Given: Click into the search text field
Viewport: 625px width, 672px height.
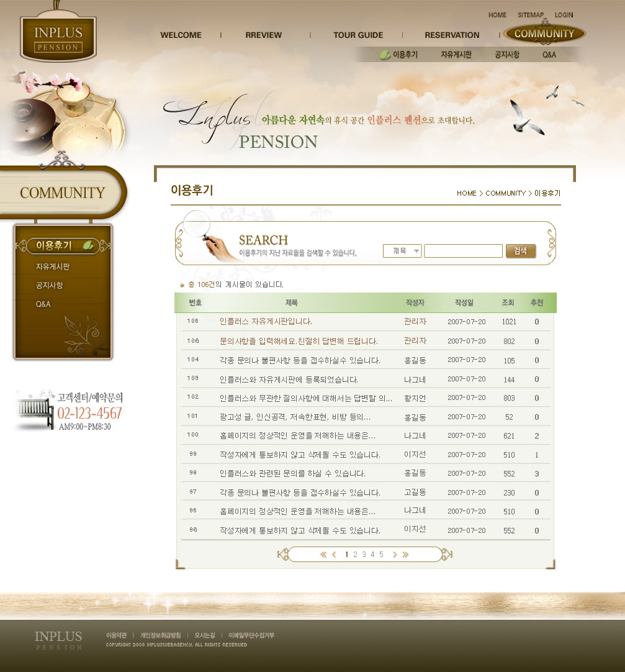Looking at the screenshot, I should pos(463,251).
